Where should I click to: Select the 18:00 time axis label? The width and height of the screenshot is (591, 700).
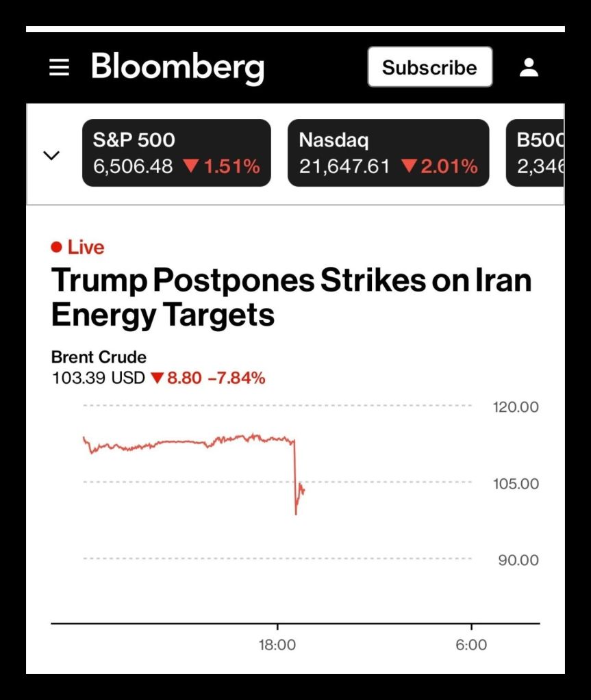click(x=277, y=645)
